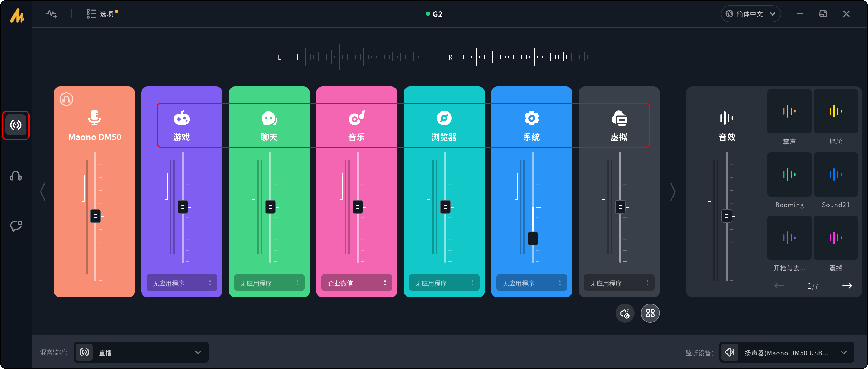Image resolution: width=868 pixels, height=369 pixels.
Task: Click the music note icon on 音乐 channel
Action: click(357, 118)
